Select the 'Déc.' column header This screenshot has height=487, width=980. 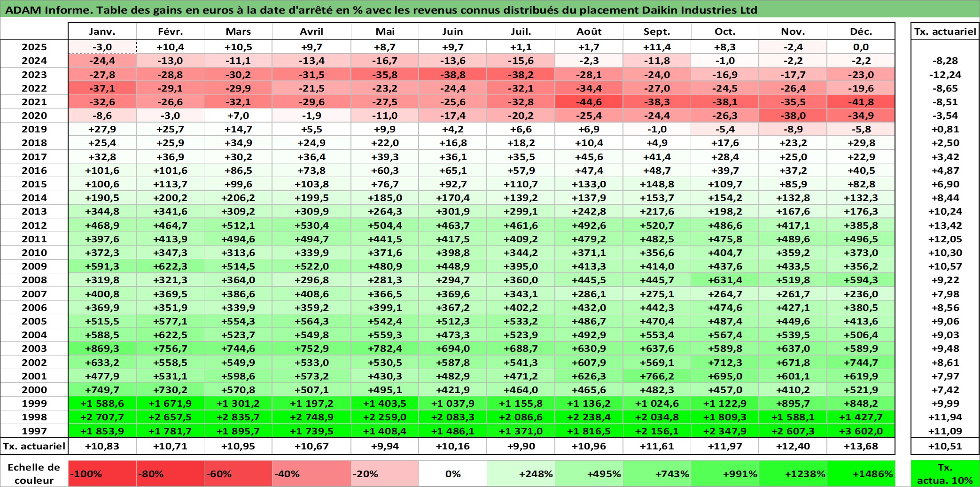coord(861,31)
